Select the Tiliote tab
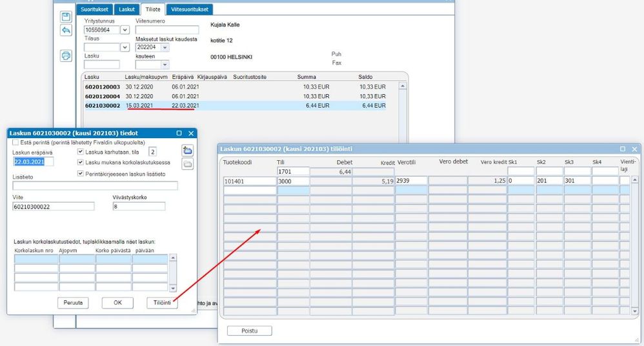 pyautogui.click(x=153, y=9)
